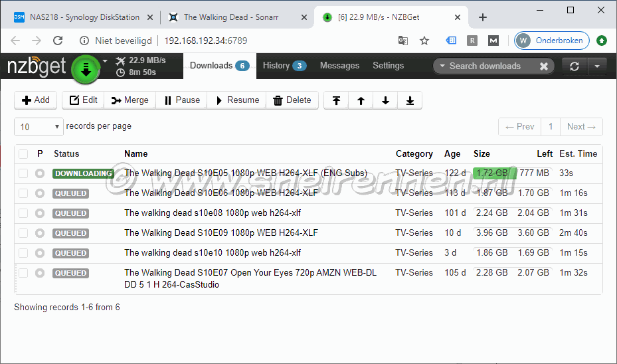Click the Resume button
Screen dimensions: 617x364
click(237, 100)
